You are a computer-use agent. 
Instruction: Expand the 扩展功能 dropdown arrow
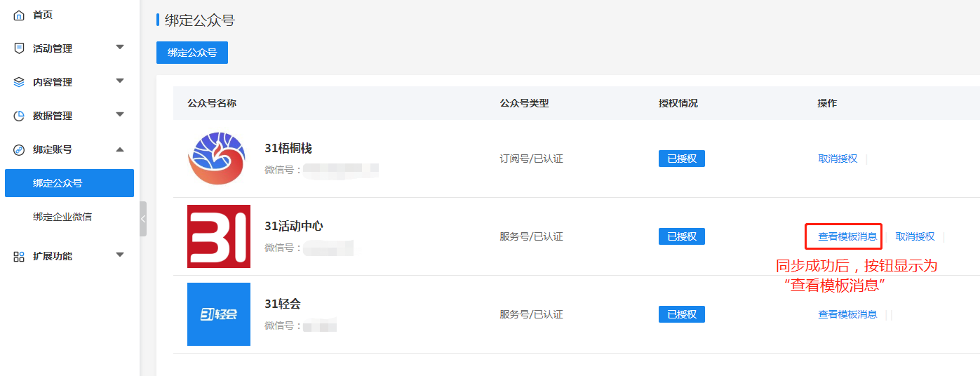click(120, 255)
